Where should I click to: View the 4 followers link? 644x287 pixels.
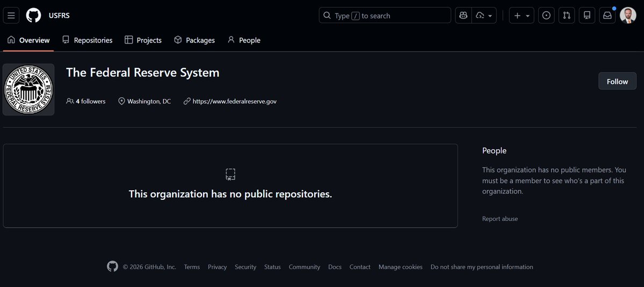[86, 101]
